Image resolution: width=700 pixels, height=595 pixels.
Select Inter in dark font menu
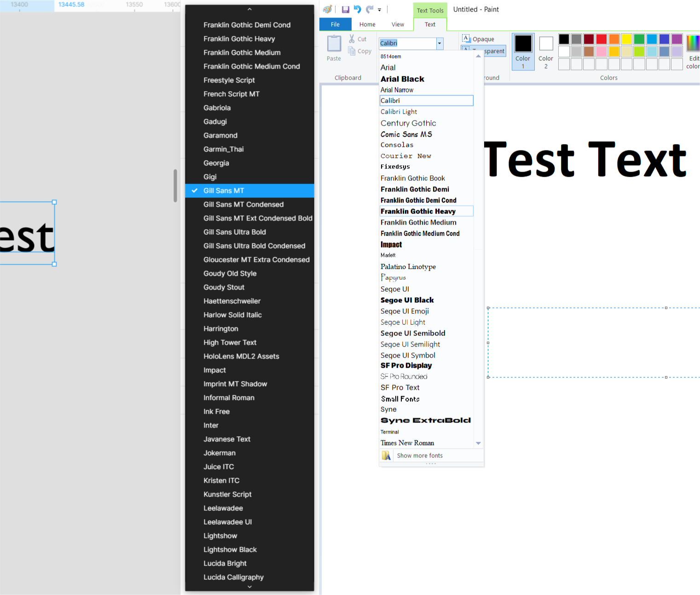[x=249, y=425]
